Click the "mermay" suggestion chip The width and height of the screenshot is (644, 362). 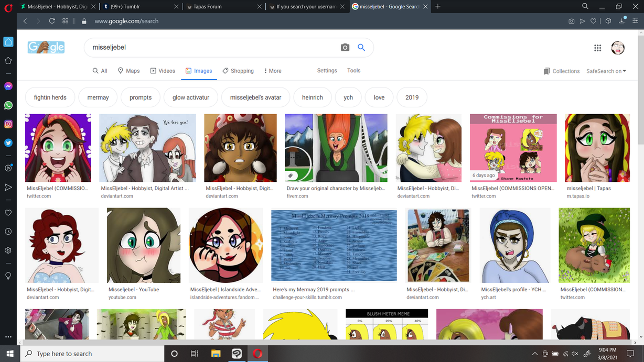point(98,97)
